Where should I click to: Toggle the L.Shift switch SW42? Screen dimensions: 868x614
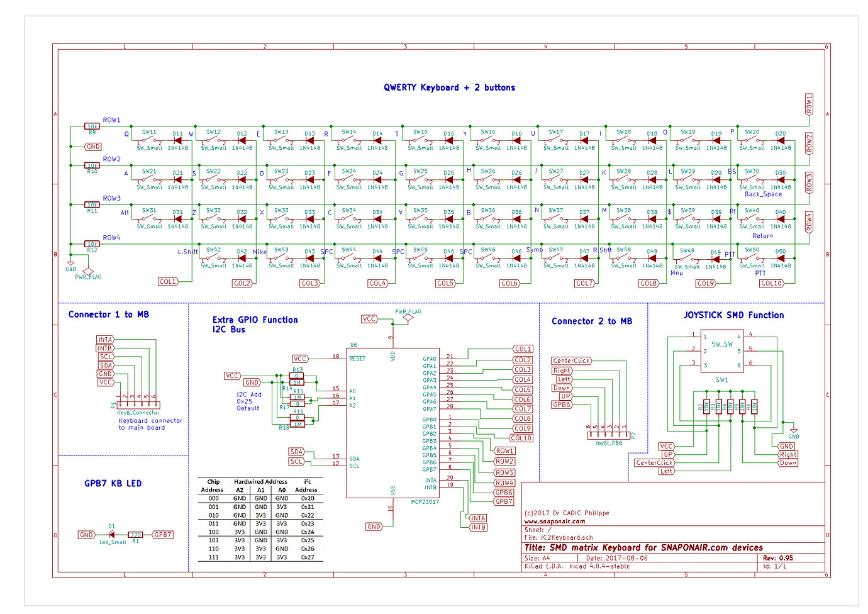211,259
